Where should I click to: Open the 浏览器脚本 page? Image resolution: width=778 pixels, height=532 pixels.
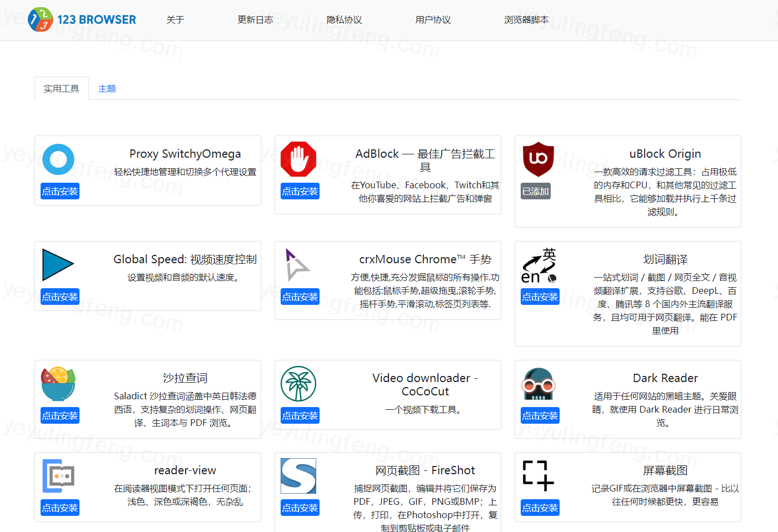coord(526,20)
